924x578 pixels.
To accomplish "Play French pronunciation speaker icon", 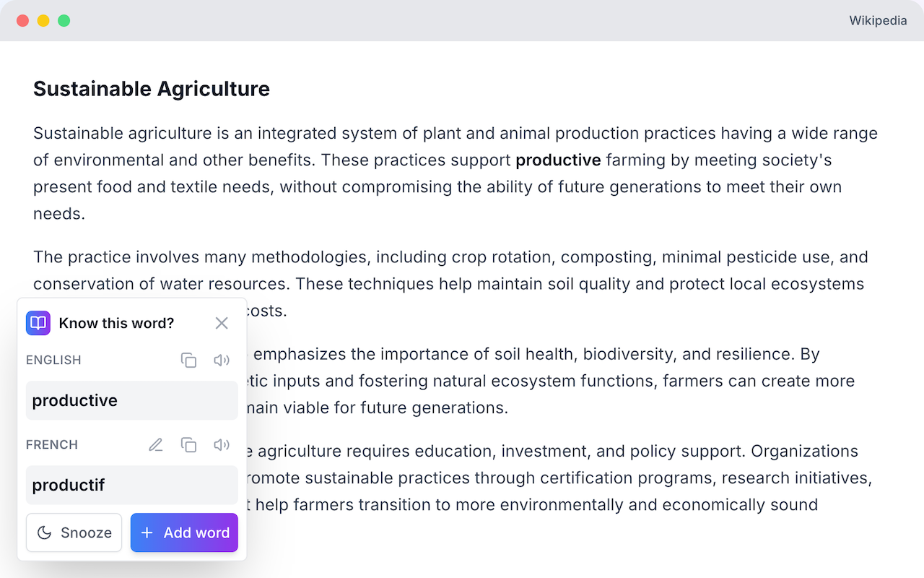I will point(222,444).
